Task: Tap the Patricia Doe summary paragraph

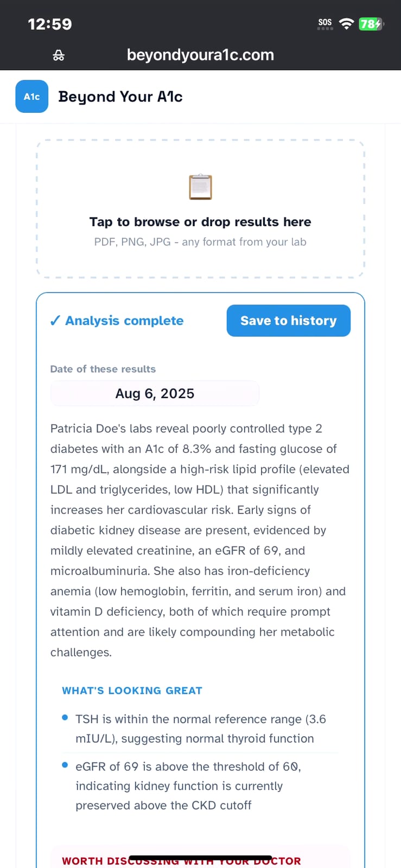Action: pyautogui.click(x=200, y=540)
